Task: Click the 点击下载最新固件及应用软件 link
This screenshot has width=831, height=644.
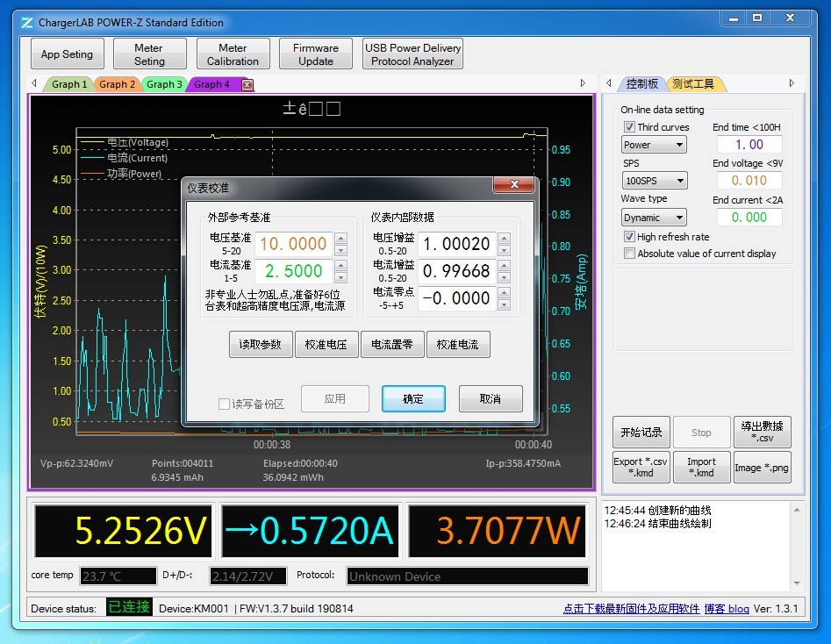Action: click(x=631, y=609)
